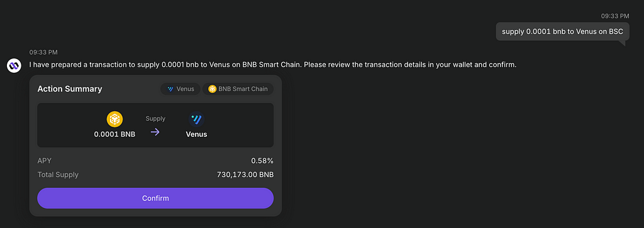Image resolution: width=644 pixels, height=228 pixels.
Task: Click the Venus name under the logo
Action: 196,134
